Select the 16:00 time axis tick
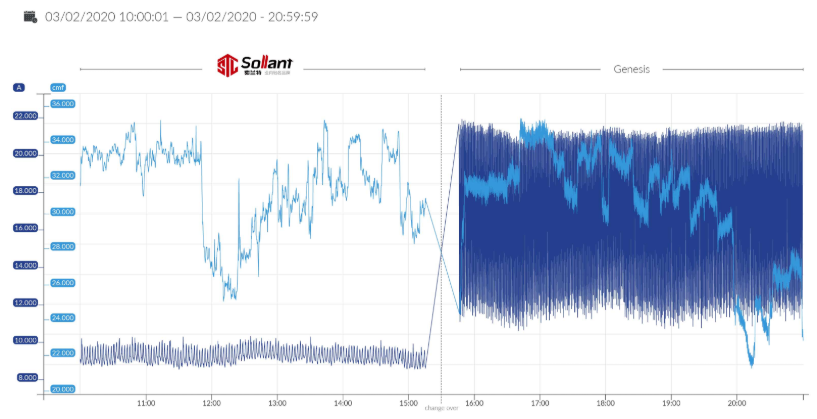The height and width of the screenshot is (419, 817). click(474, 403)
